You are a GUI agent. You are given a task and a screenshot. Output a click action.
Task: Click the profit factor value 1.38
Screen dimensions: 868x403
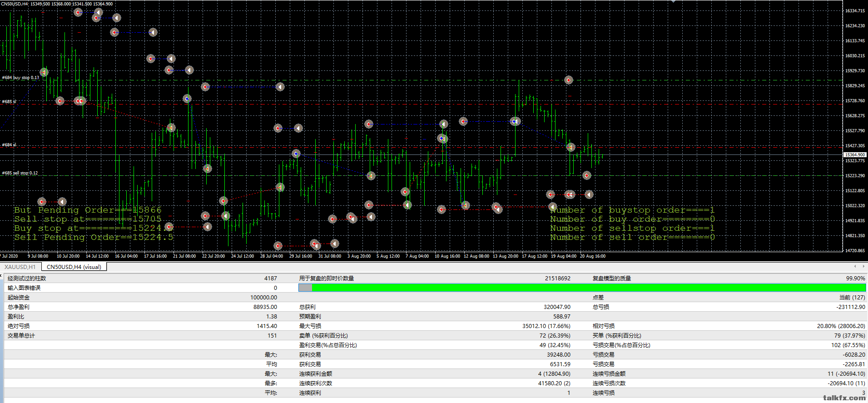[x=272, y=316]
